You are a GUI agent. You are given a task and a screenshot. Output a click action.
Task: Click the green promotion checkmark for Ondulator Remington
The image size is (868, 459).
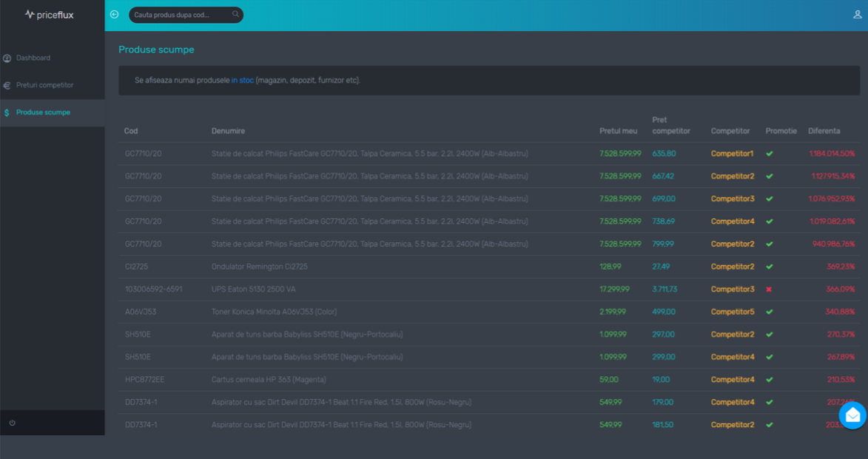769,267
